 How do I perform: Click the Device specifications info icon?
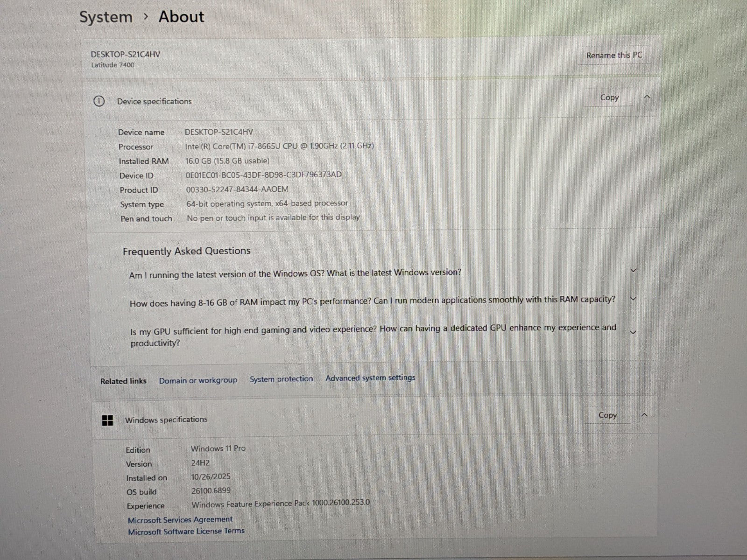pyautogui.click(x=99, y=101)
